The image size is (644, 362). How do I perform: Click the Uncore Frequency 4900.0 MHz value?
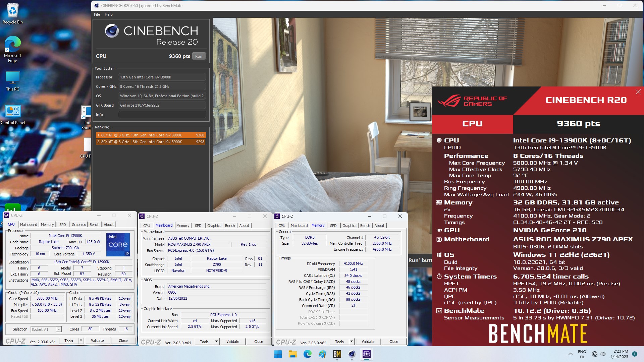[x=382, y=249]
